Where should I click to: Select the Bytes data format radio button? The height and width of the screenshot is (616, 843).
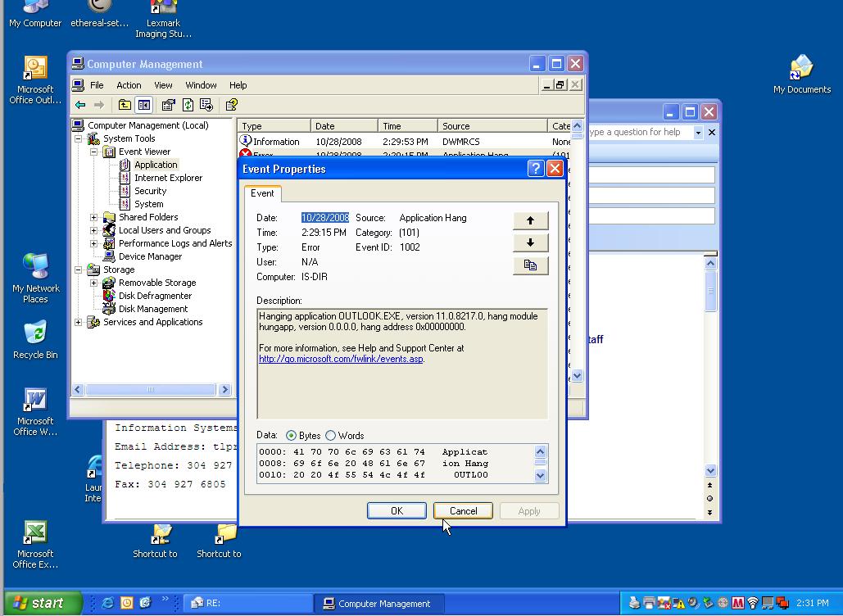click(x=291, y=436)
